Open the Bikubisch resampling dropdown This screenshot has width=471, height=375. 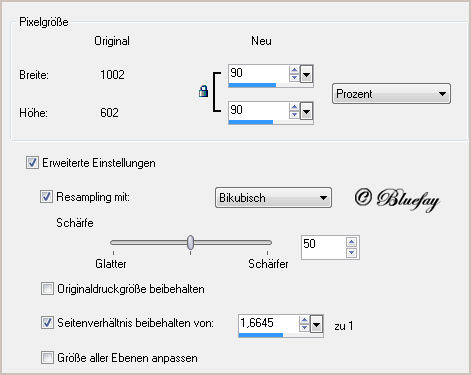273,198
